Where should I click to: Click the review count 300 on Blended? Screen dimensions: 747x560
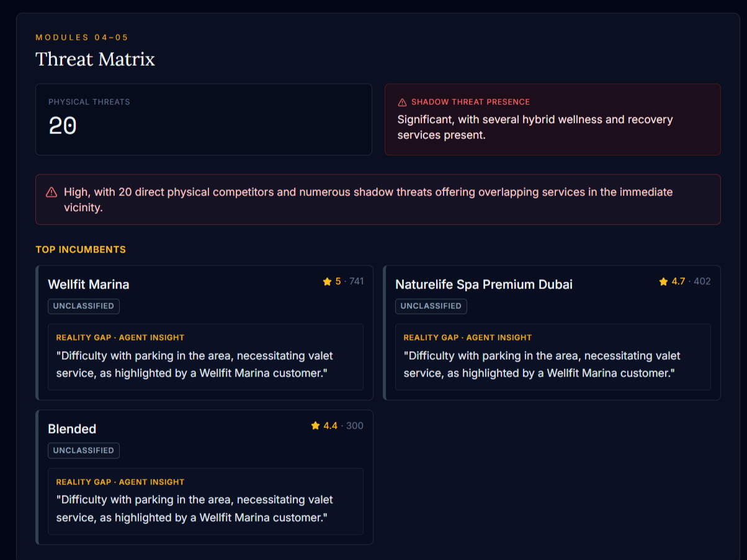tap(355, 425)
